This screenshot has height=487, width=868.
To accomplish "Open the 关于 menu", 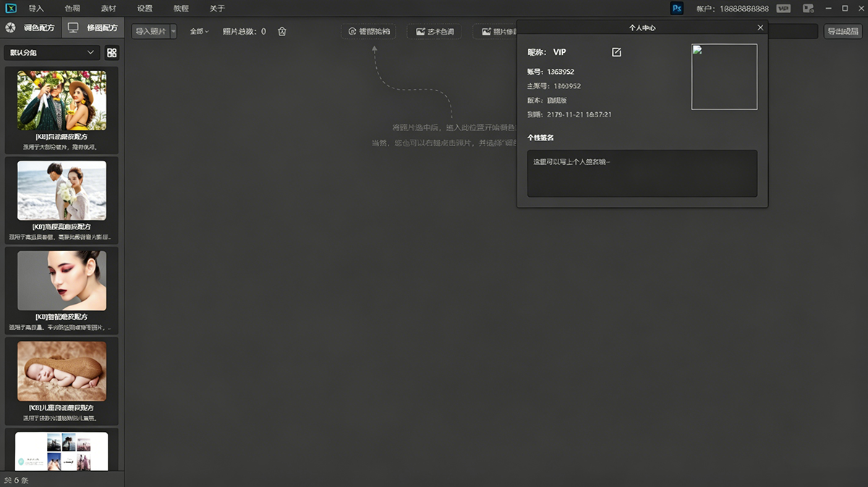I will 217,9.
